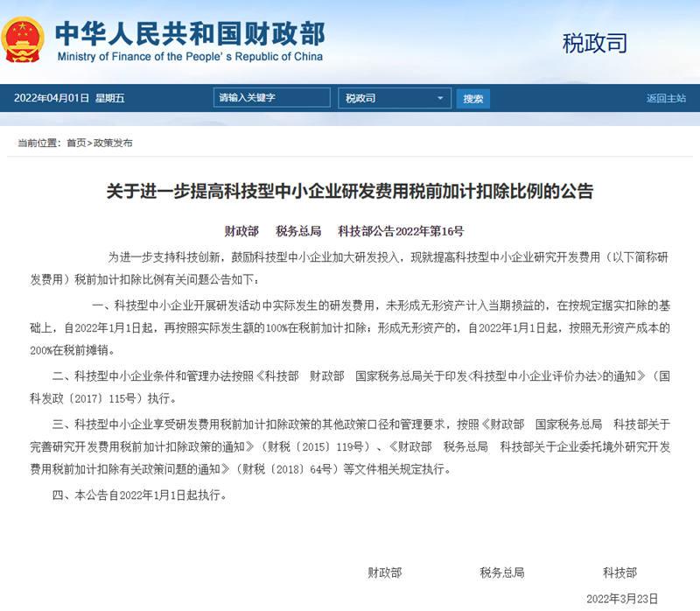This screenshot has width=700, height=611.
Task: Go back via 返回主站 link
Action: coord(666,98)
